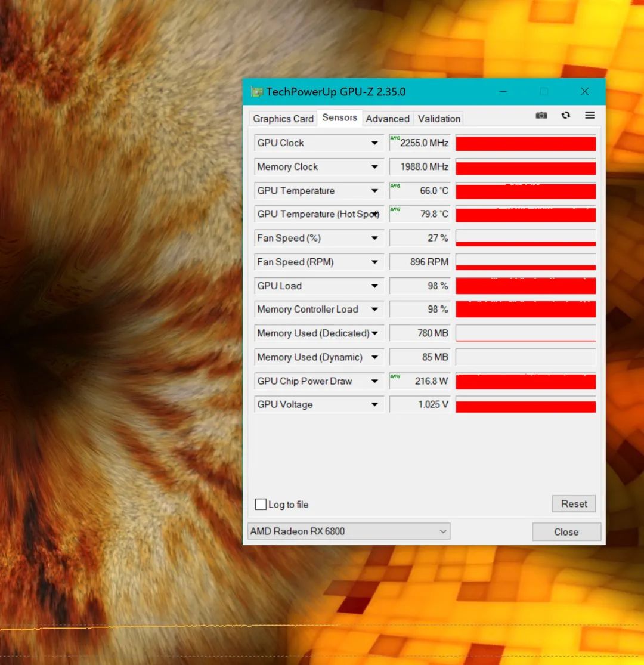Switch to the Advanced tab
644x665 pixels.
pyautogui.click(x=388, y=119)
